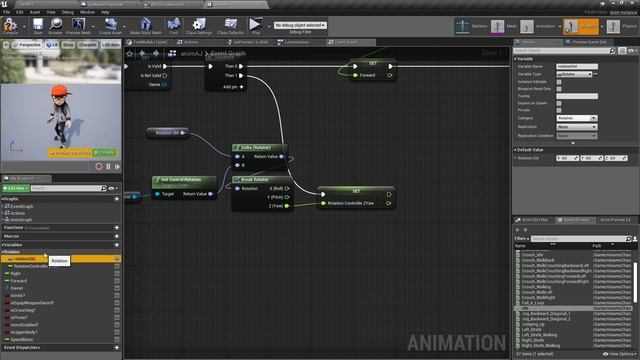This screenshot has width=640, height=360.
Task: Toggle the eye icon beside Forward variable
Action: (117, 281)
